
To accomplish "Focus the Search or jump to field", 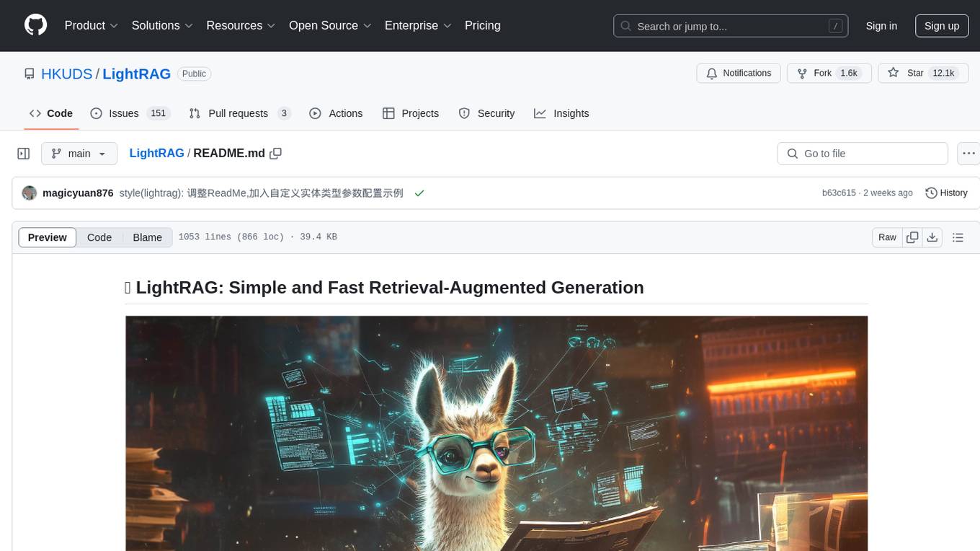I will pyautogui.click(x=732, y=26).
